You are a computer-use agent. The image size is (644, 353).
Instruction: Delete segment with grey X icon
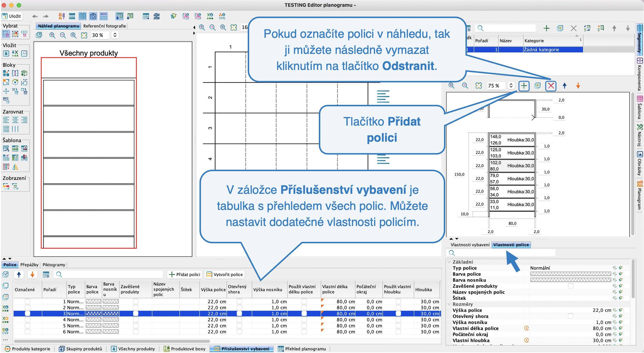[574, 28]
